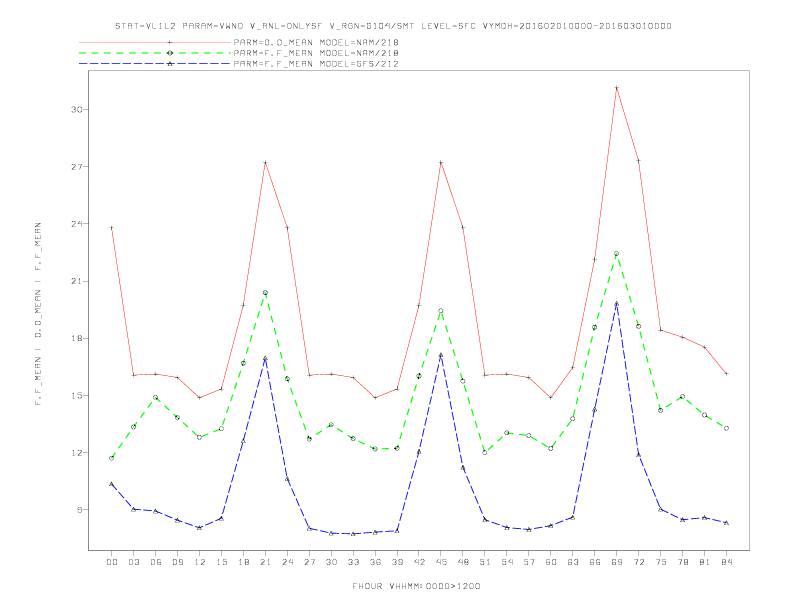Click the x-axis tick label 36
This screenshot has width=792, height=612.
[375, 562]
